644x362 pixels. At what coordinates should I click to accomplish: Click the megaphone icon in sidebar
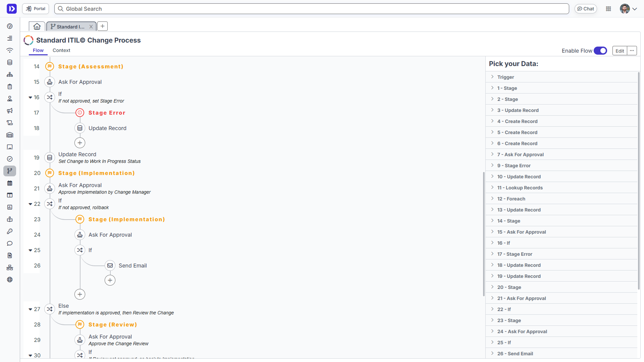tap(10, 111)
